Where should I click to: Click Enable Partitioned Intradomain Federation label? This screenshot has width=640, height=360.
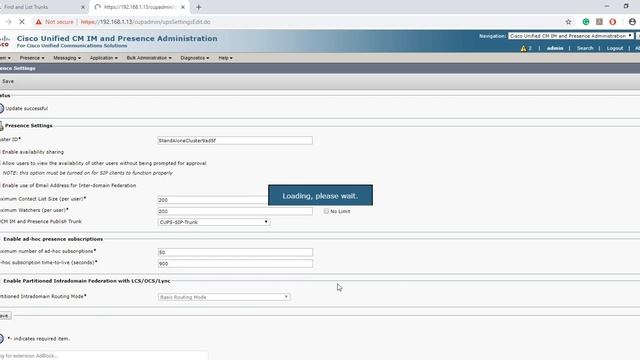point(87,281)
